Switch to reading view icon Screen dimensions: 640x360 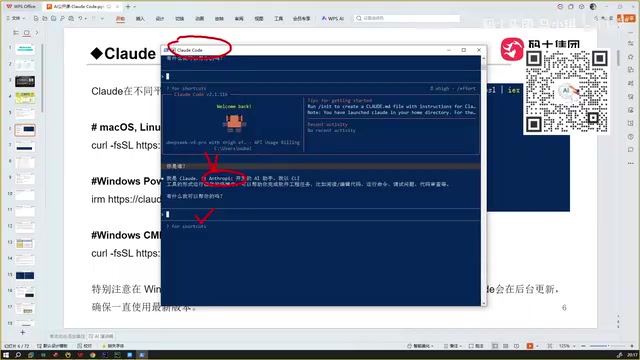516,346
